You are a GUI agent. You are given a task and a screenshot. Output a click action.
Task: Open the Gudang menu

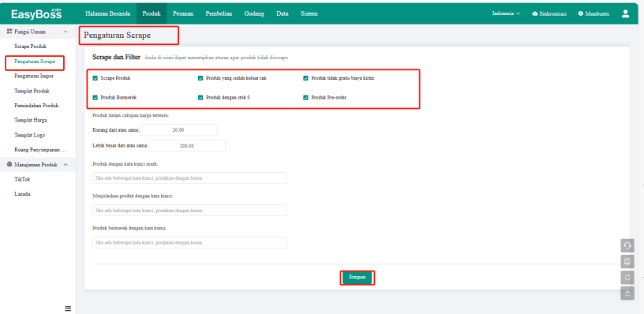tap(254, 13)
